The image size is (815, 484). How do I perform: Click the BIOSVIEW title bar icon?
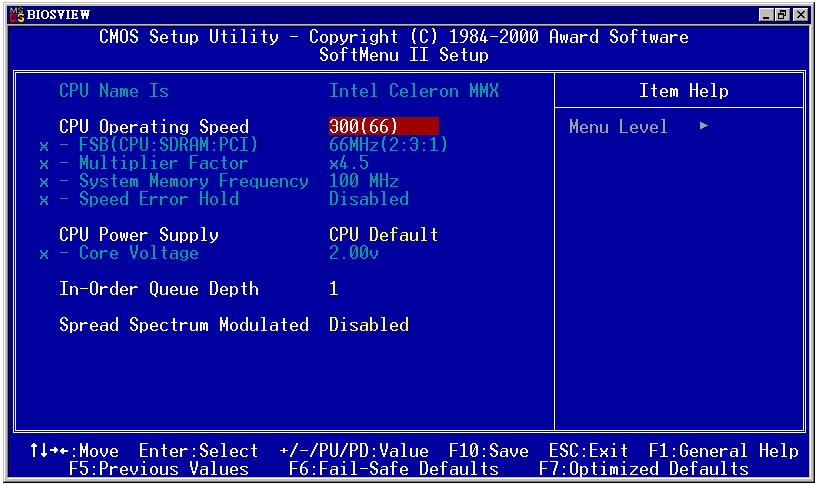point(17,15)
